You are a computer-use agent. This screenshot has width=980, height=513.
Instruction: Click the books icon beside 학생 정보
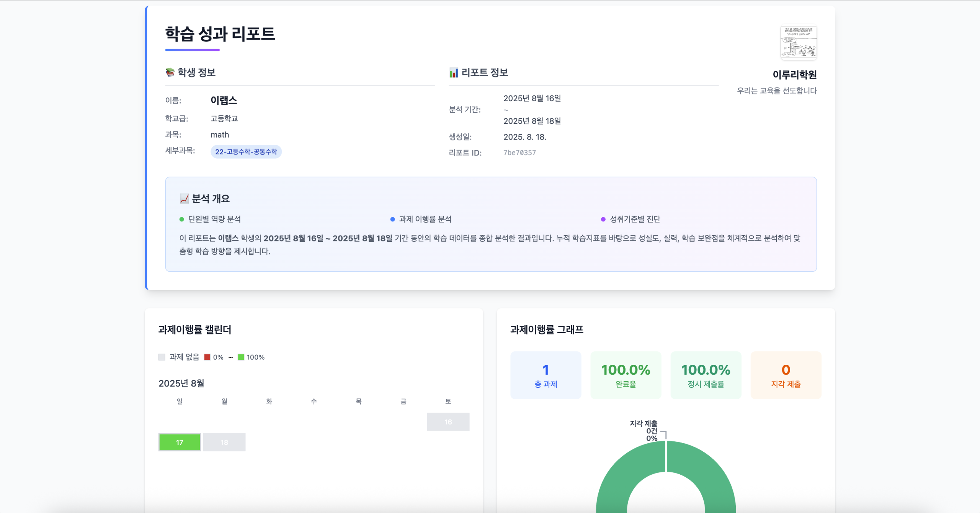pyautogui.click(x=170, y=72)
